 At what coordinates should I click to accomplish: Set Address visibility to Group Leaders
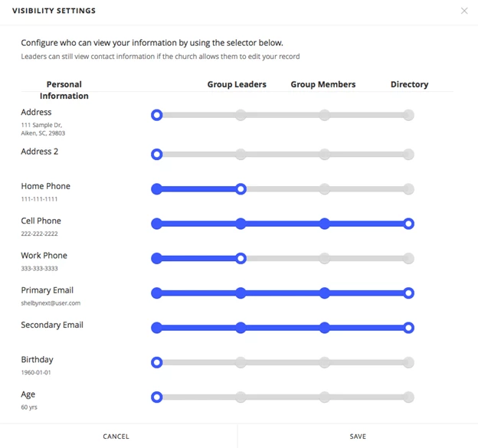(x=241, y=115)
